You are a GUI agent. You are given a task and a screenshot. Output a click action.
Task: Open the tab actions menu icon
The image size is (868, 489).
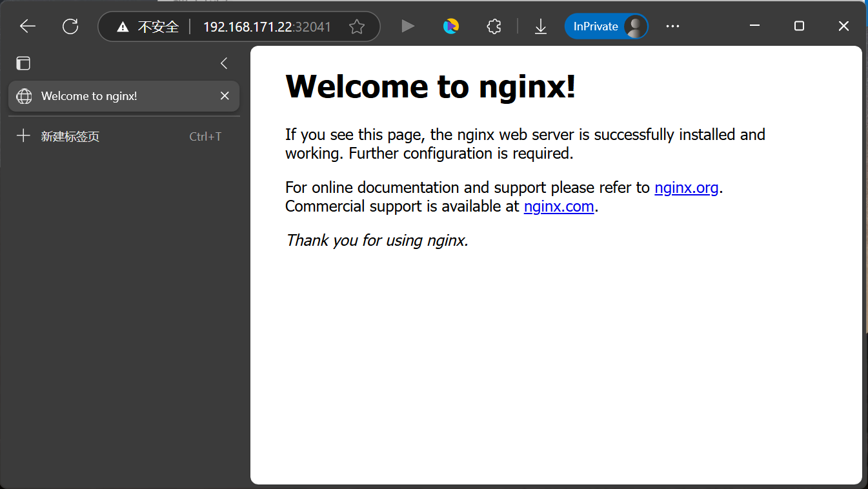pos(24,63)
